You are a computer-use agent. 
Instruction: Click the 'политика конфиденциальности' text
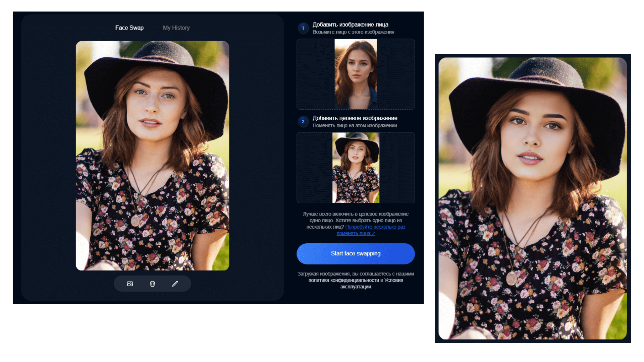pos(344,280)
